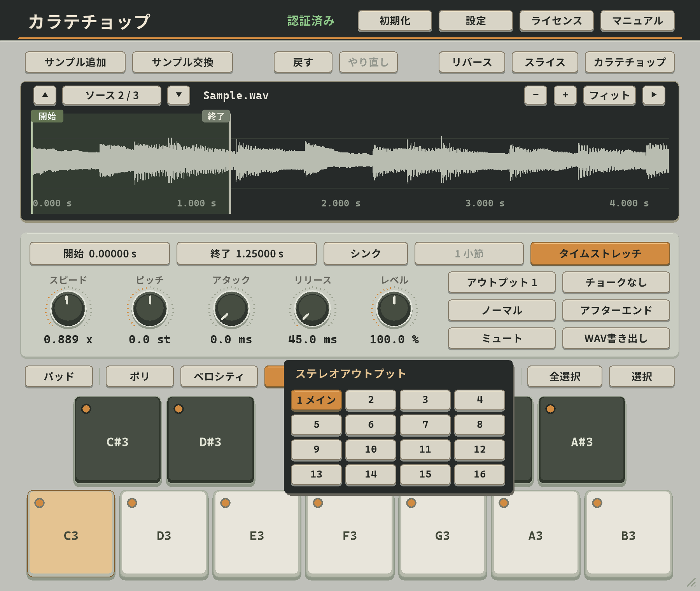Click the アタック attack knob
The height and width of the screenshot is (591, 700).
[231, 309]
